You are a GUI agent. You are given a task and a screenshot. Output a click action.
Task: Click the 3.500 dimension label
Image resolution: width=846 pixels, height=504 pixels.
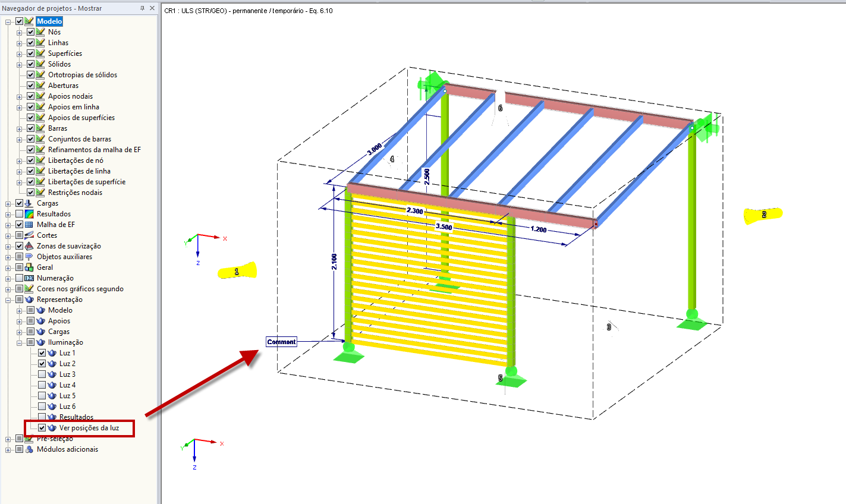coord(444,226)
